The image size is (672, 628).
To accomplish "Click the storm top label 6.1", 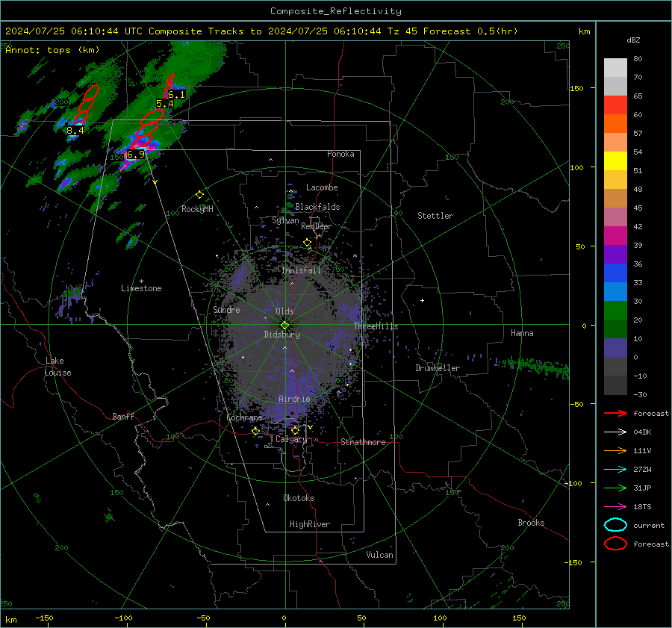I will tap(176, 95).
